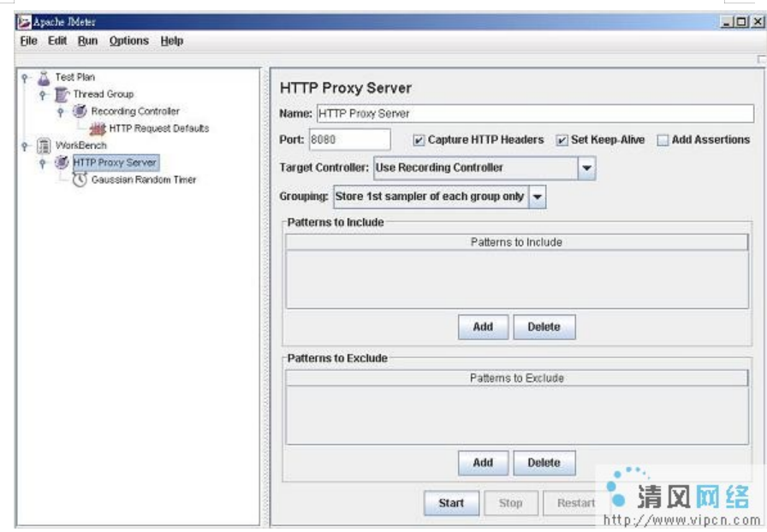Click the Gaussian Random Timer clock icon
This screenshot has height=532, width=767.
click(80, 180)
